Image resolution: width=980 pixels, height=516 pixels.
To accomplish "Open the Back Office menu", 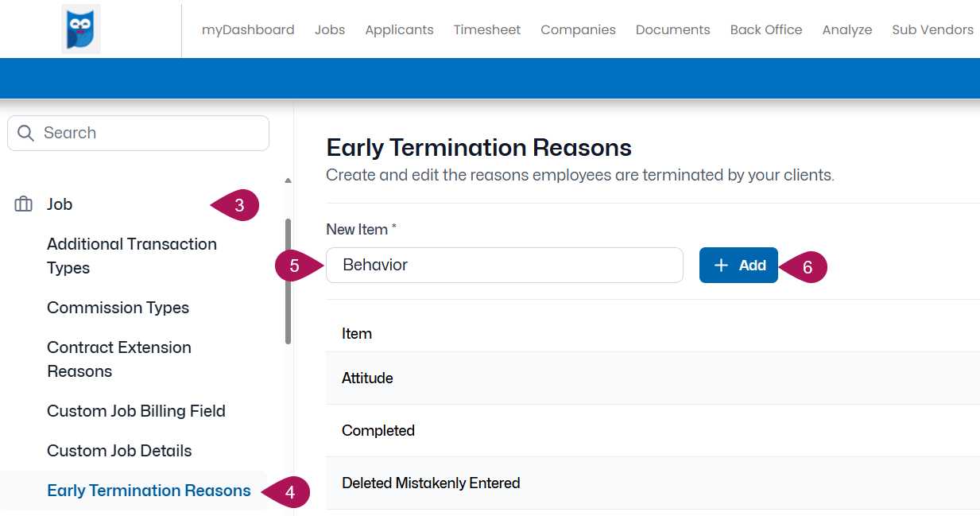I will click(x=766, y=29).
